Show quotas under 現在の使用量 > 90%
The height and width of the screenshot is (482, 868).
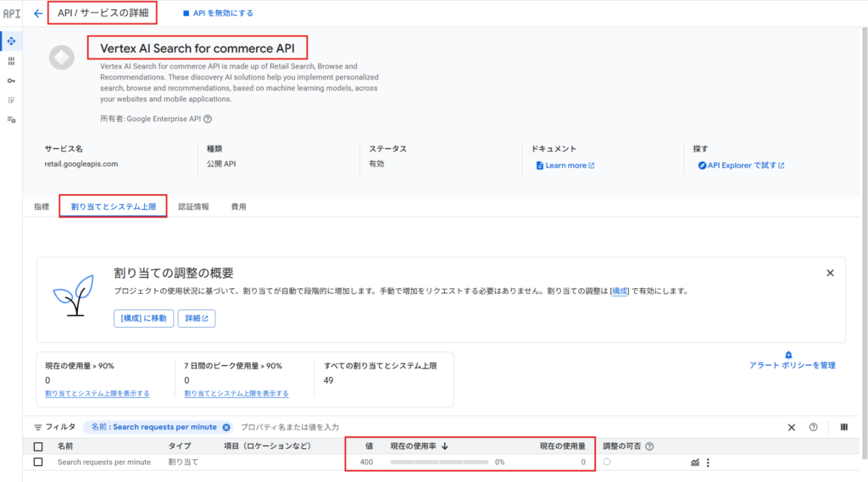coord(97,393)
